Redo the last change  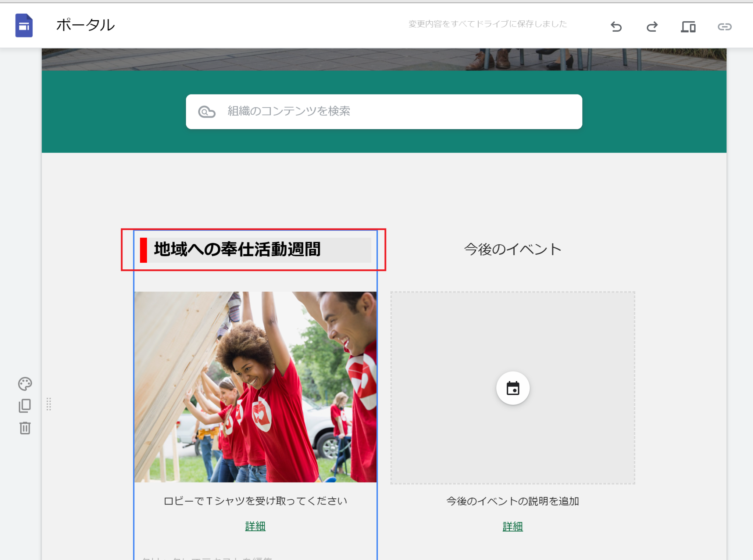652,26
